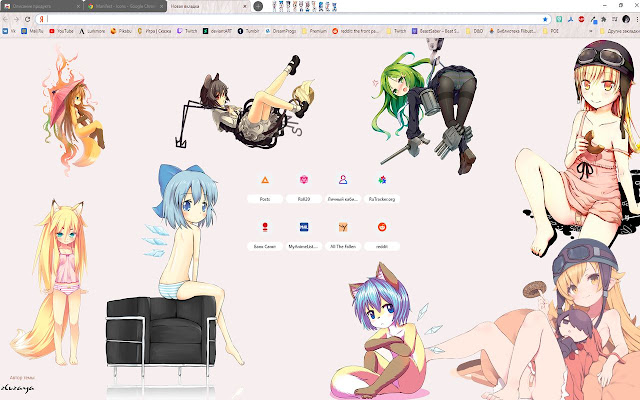Expand the Другие закладки folder
The width and height of the screenshot is (640, 400).
pyautogui.click(x=620, y=31)
